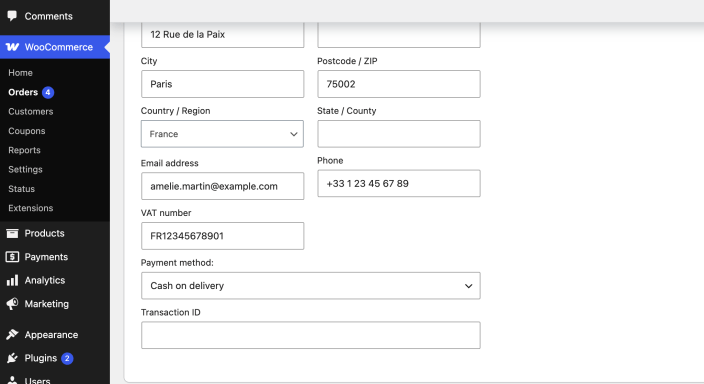Click the Phone number field
The width and height of the screenshot is (704, 384).
pos(399,183)
